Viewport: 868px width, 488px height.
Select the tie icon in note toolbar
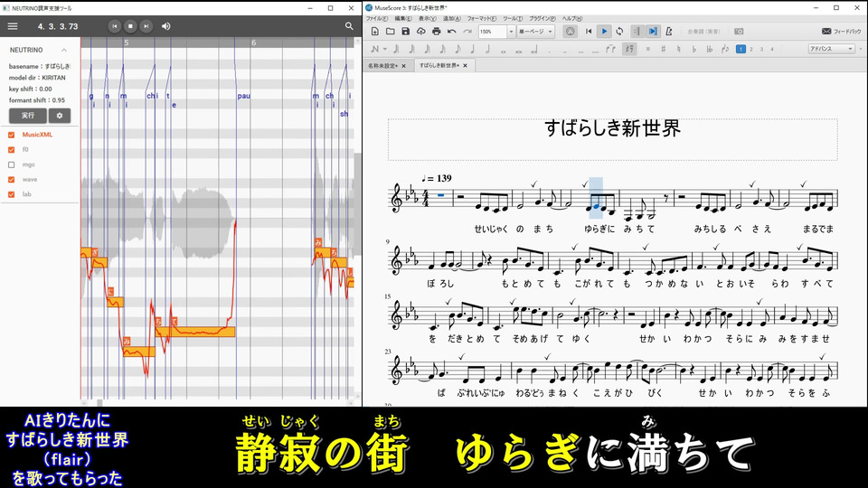tap(610, 49)
